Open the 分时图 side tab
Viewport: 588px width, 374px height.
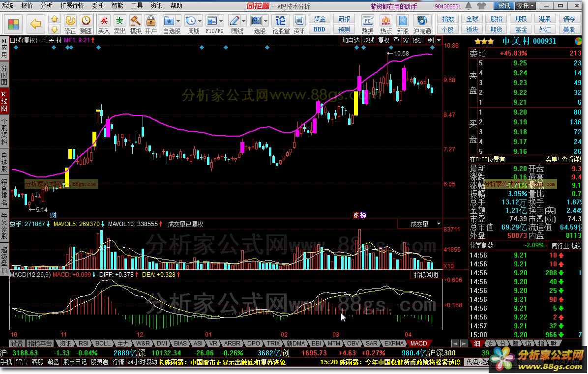click(4, 75)
